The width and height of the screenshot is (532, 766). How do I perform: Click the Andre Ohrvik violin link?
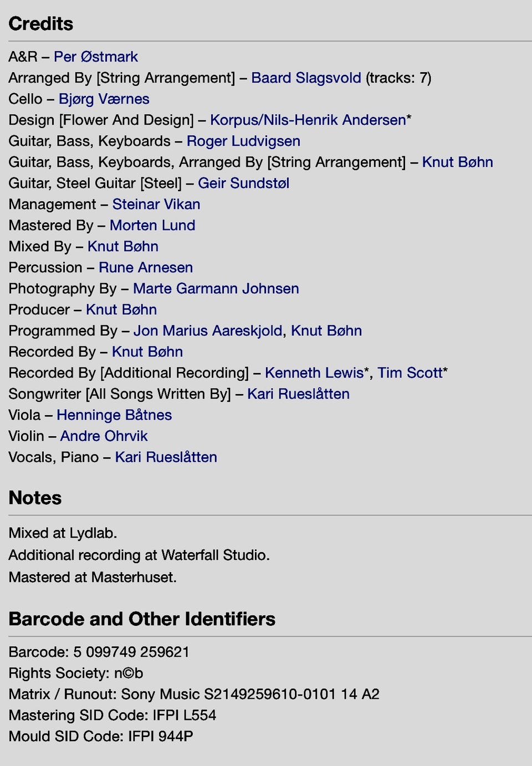tap(104, 436)
